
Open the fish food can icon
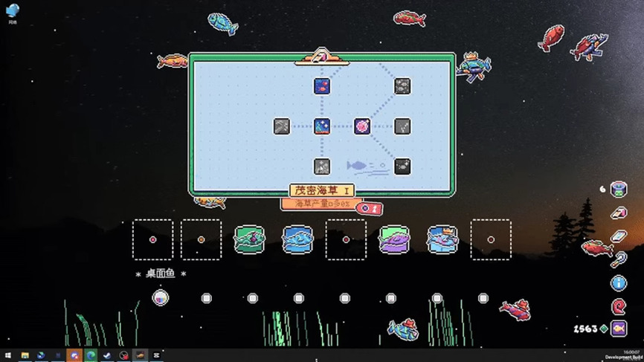tap(618, 190)
